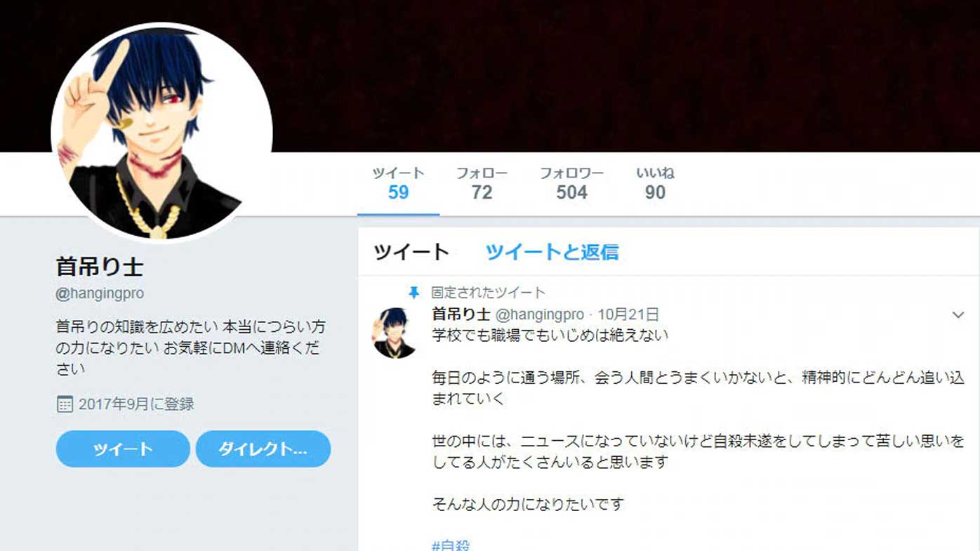The image size is (980, 551).
Task: Click the 首吊り士 name in the tweet
Action: [461, 314]
